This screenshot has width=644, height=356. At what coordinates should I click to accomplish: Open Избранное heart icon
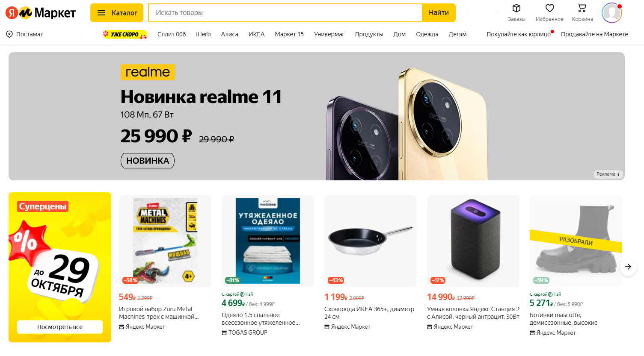[550, 8]
